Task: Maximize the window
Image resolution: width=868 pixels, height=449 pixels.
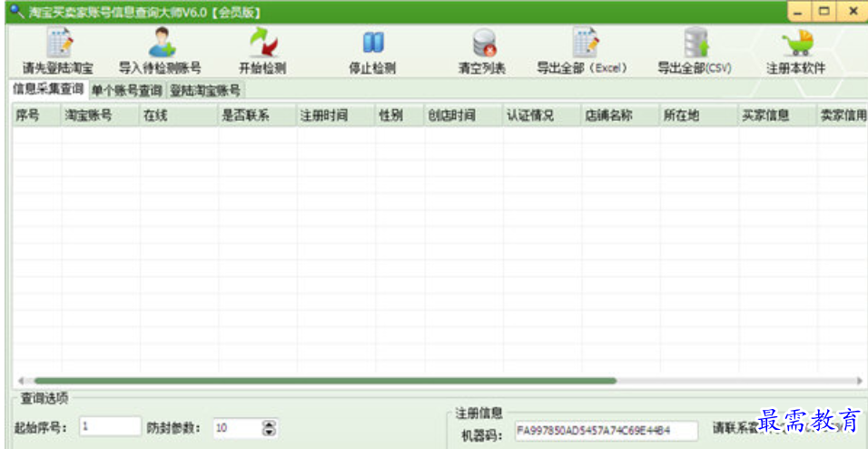Action: click(824, 11)
